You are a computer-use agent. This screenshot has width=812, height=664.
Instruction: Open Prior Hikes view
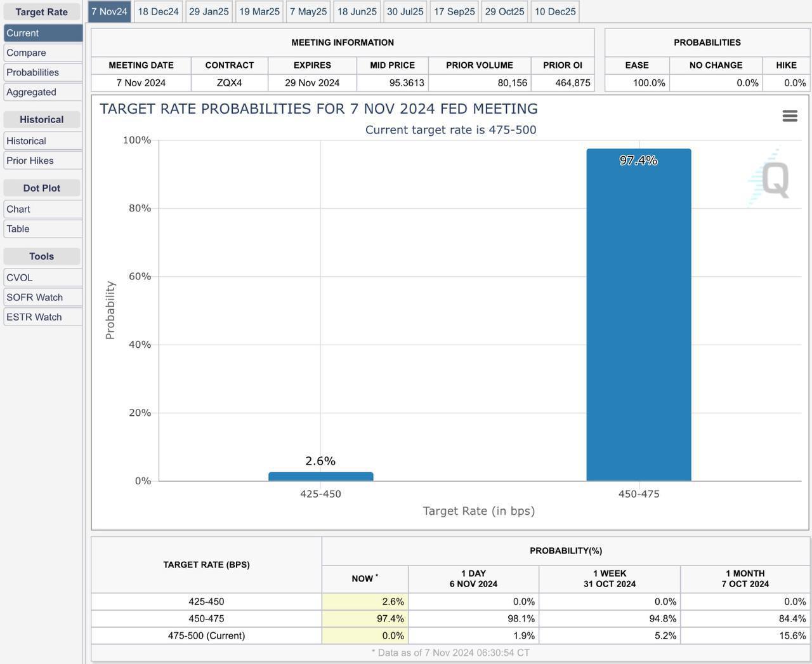(x=43, y=161)
